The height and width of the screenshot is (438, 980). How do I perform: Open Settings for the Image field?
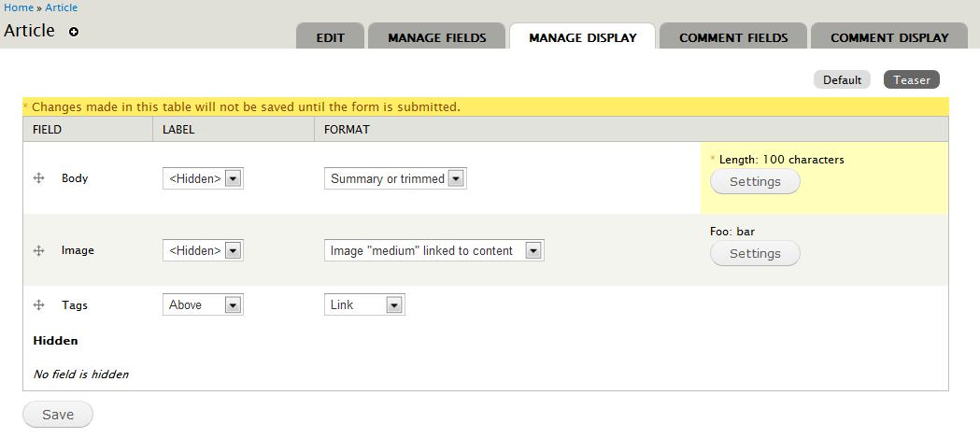(x=755, y=253)
